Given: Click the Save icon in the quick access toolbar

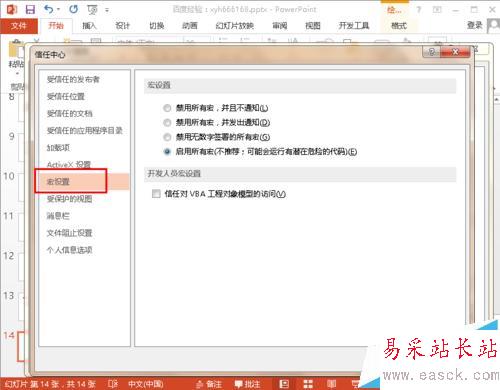Looking at the screenshot, I should (30, 9).
